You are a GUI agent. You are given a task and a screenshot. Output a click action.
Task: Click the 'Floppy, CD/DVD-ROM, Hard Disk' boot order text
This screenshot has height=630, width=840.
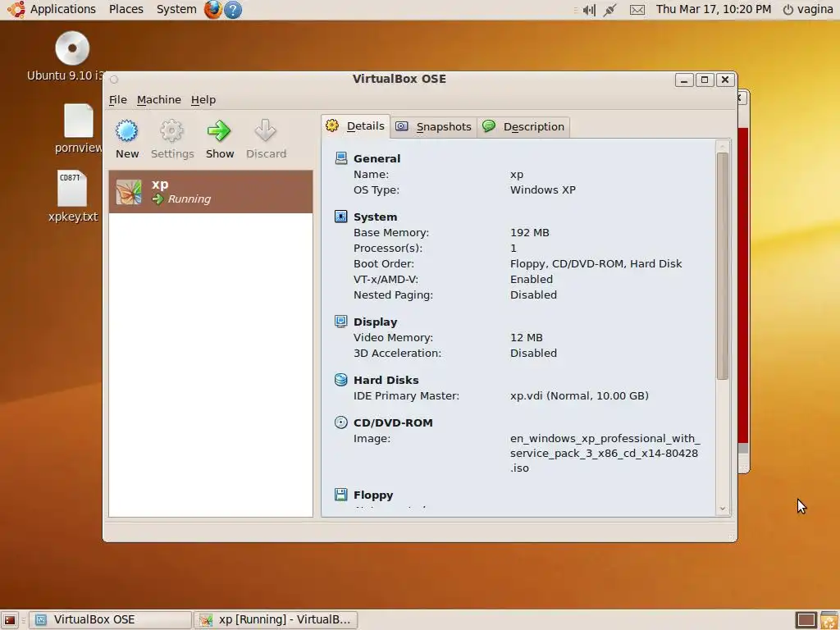(596, 263)
